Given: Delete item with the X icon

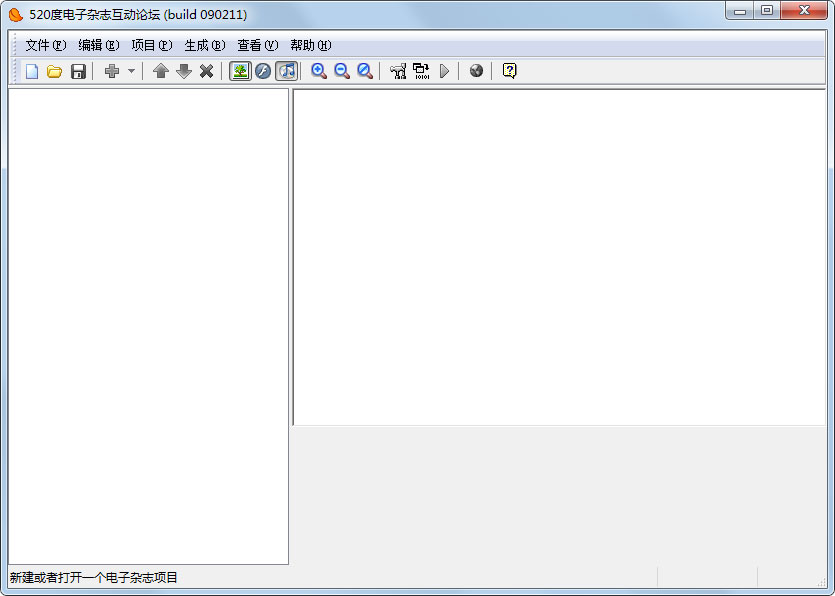Looking at the screenshot, I should [207, 71].
